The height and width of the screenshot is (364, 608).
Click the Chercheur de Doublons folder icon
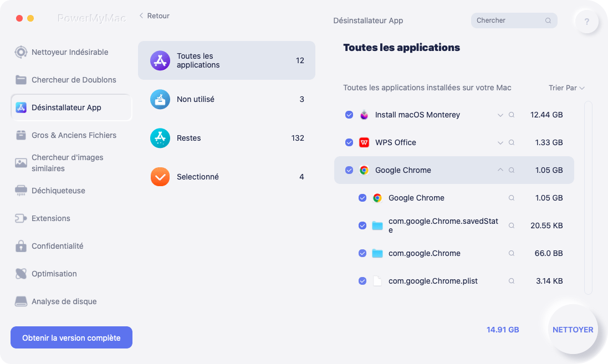click(21, 80)
